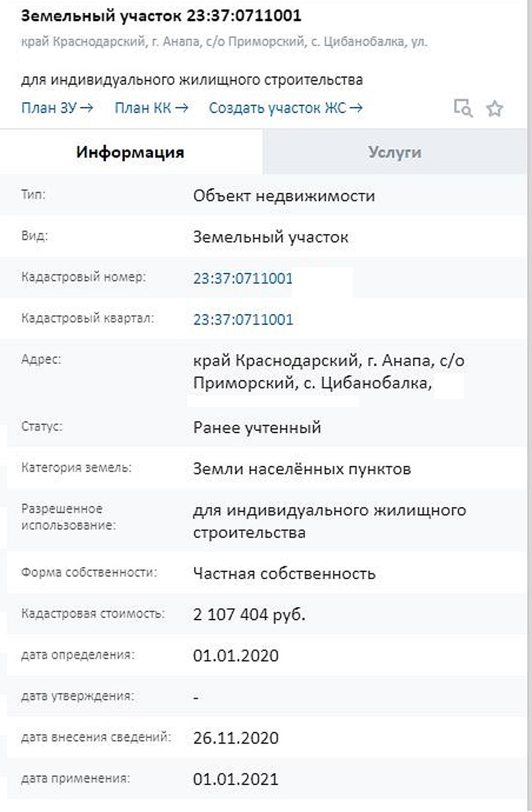Screen dimensions: 532x812
Task: Open the План КК link
Action: coord(152,108)
